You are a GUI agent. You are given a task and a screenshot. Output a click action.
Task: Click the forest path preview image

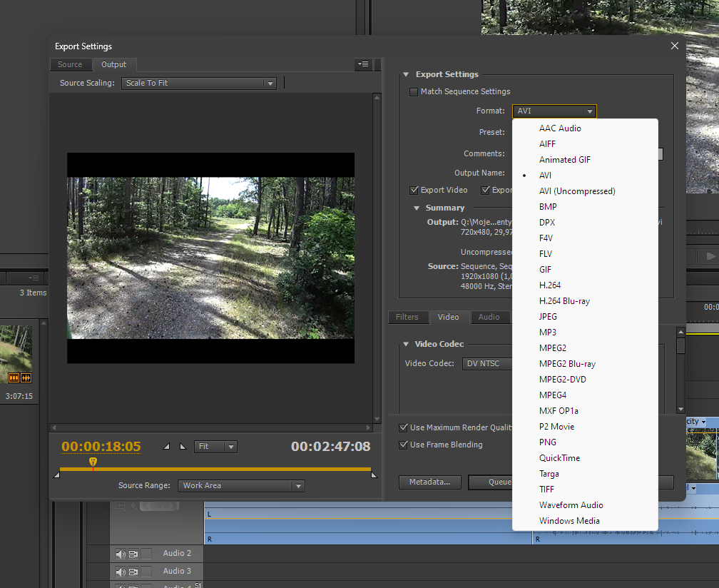coord(210,258)
